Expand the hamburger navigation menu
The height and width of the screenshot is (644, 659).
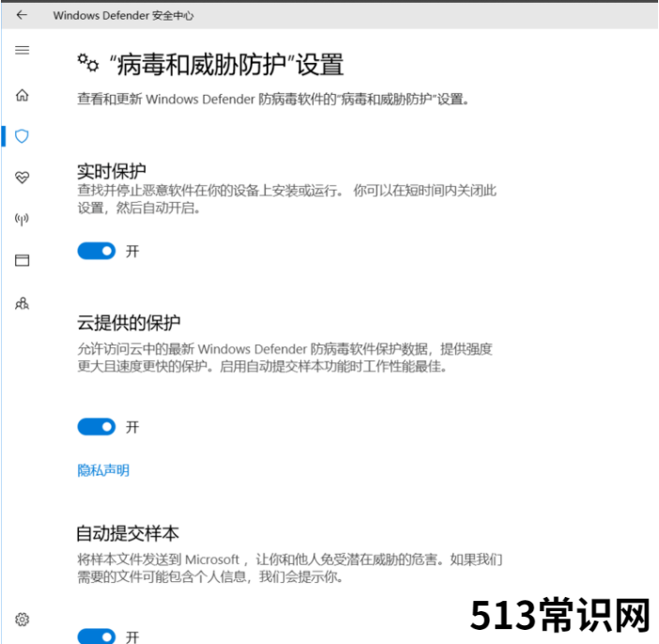click(23, 50)
